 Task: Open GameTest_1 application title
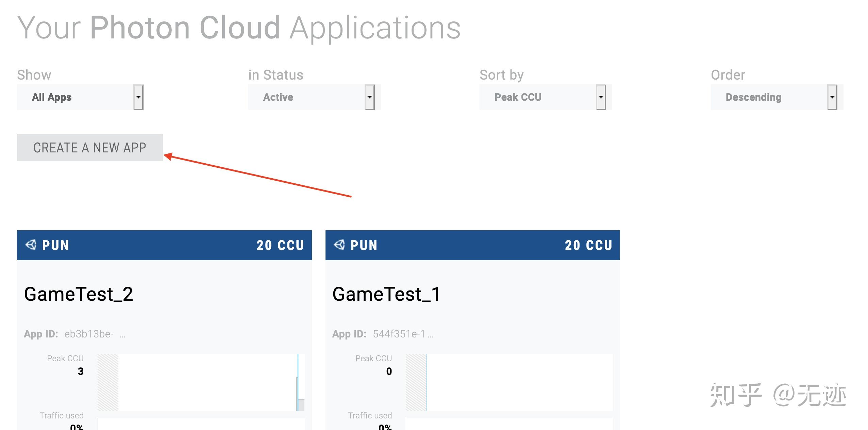coord(386,294)
